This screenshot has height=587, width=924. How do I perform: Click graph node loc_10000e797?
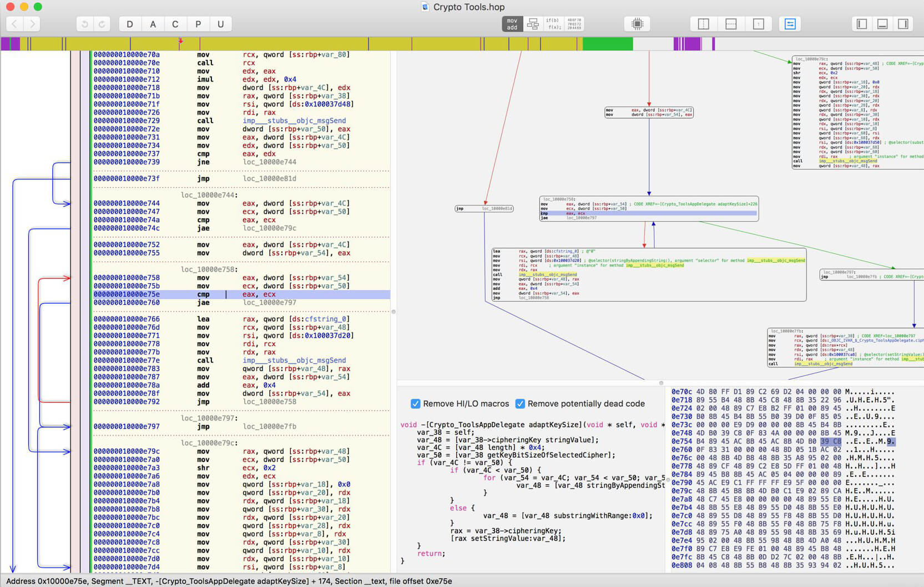click(x=871, y=274)
